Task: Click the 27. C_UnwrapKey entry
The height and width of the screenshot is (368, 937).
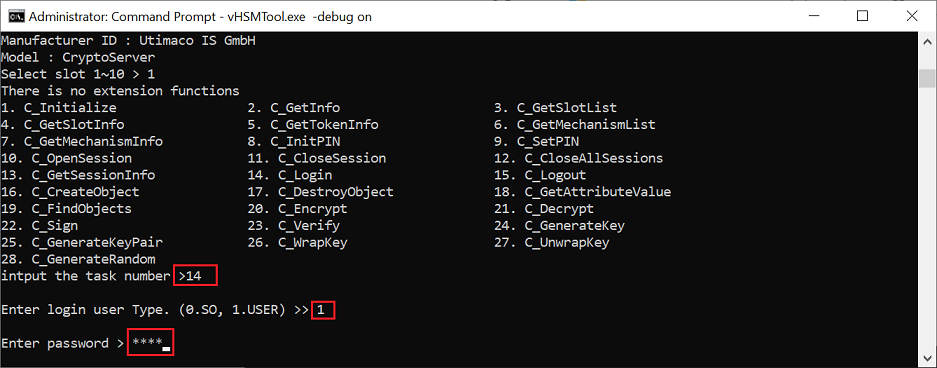Action: point(552,243)
